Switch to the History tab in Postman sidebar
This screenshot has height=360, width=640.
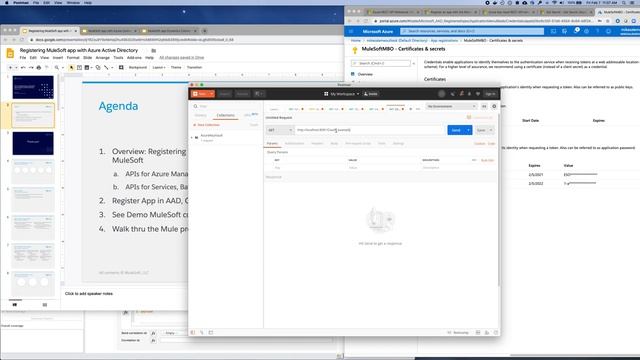(200, 116)
